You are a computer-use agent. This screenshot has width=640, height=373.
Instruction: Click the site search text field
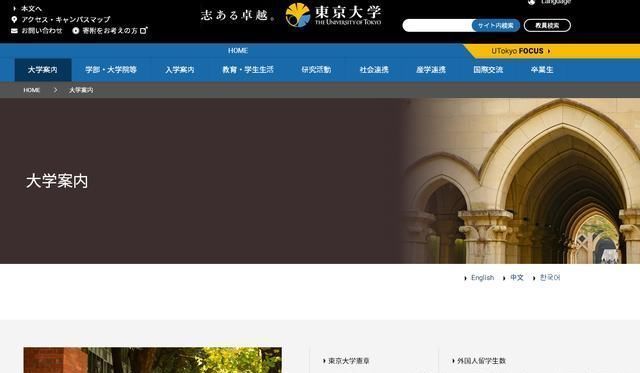tap(438, 25)
